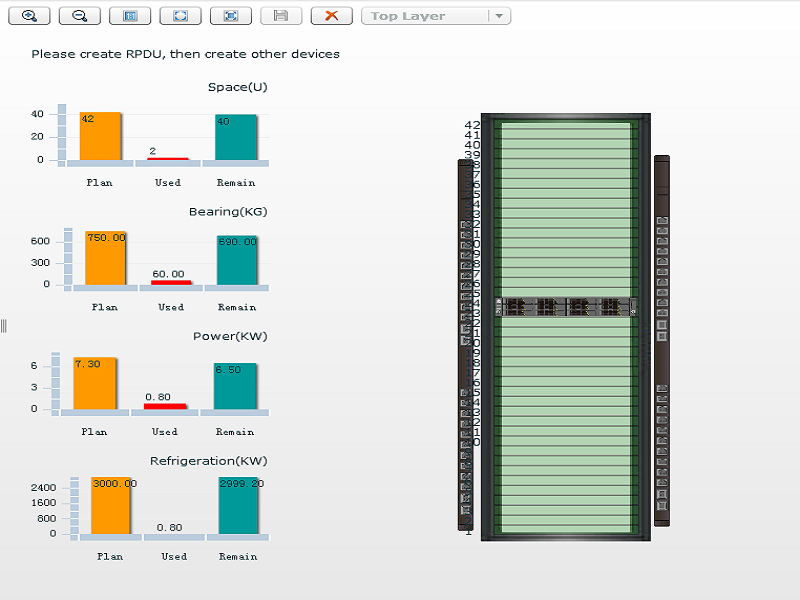This screenshot has width=800, height=600.
Task: Click the zoom in magnifier button
Action: click(29, 16)
